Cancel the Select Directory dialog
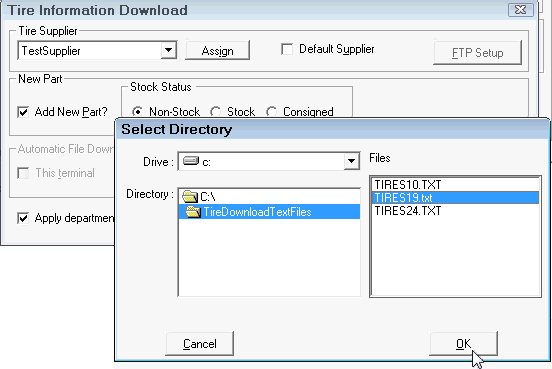Image resolution: width=552 pixels, height=369 pixels. [x=200, y=343]
